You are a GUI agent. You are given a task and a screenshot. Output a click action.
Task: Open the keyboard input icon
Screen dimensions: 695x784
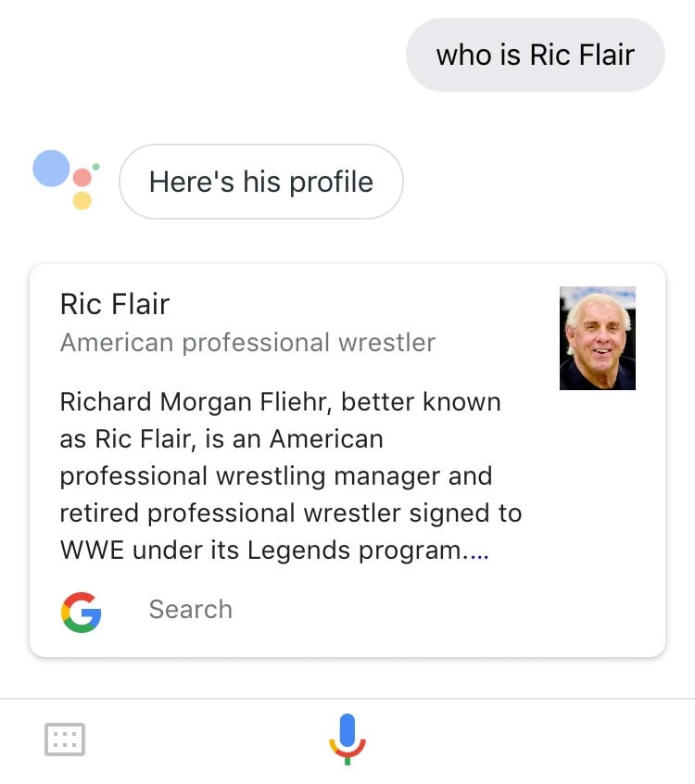click(x=65, y=739)
